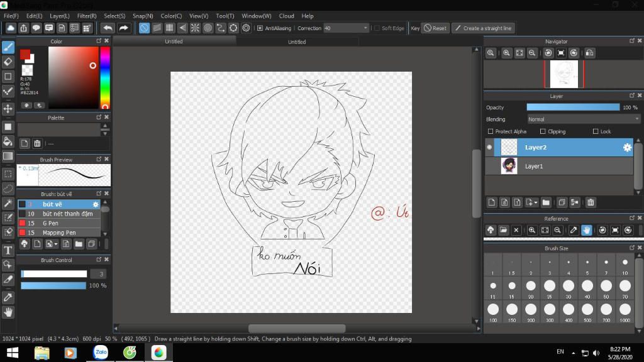The image size is (644, 362).
Task: Select the Move tool
Action: [x=8, y=109]
